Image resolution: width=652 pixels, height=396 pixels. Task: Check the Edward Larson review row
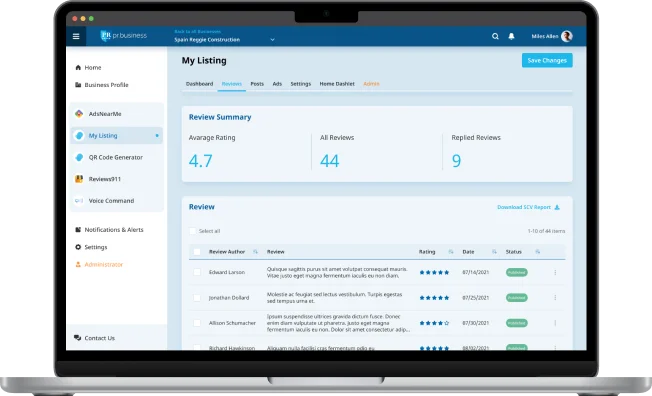tap(197, 272)
